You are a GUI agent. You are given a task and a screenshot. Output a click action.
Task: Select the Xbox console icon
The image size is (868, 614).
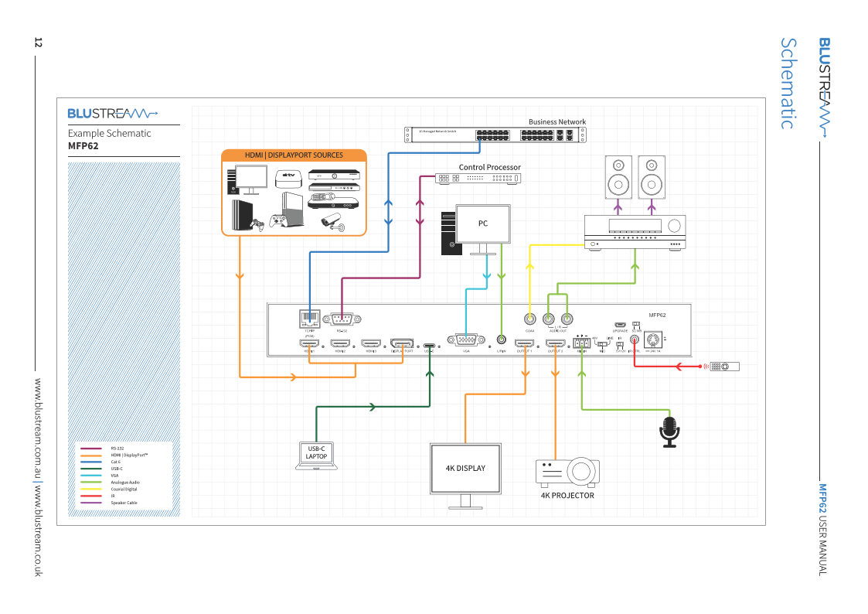coord(287,210)
